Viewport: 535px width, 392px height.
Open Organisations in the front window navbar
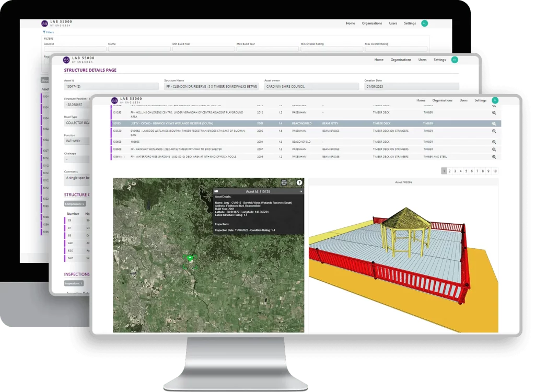tap(442, 100)
